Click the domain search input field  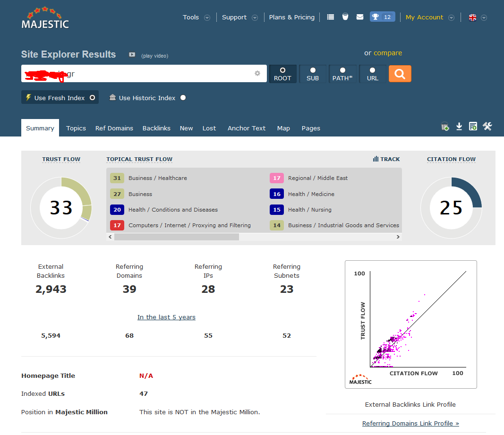point(144,74)
